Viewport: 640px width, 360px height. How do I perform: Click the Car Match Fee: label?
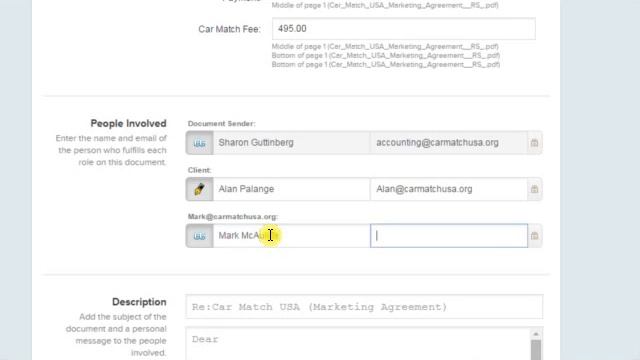click(x=229, y=29)
